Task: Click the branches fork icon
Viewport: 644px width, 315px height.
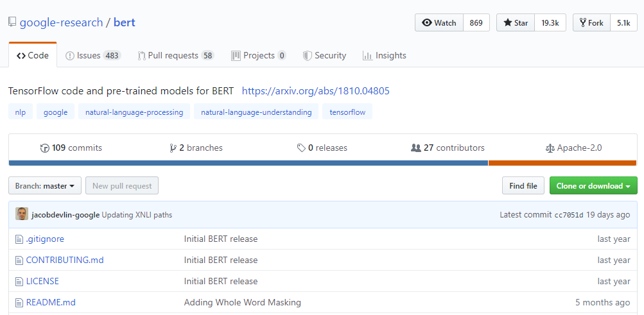Action: [173, 148]
